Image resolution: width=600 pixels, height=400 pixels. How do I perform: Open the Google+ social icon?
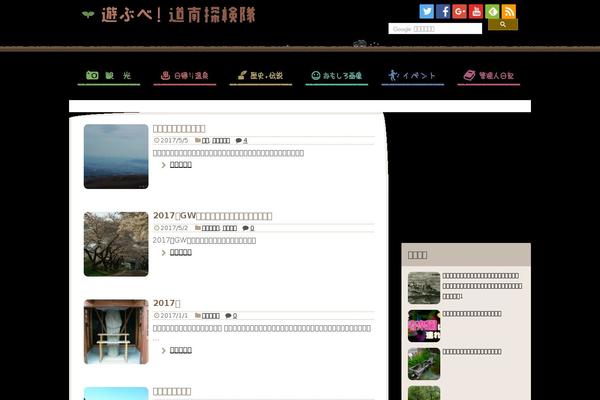coord(459,11)
